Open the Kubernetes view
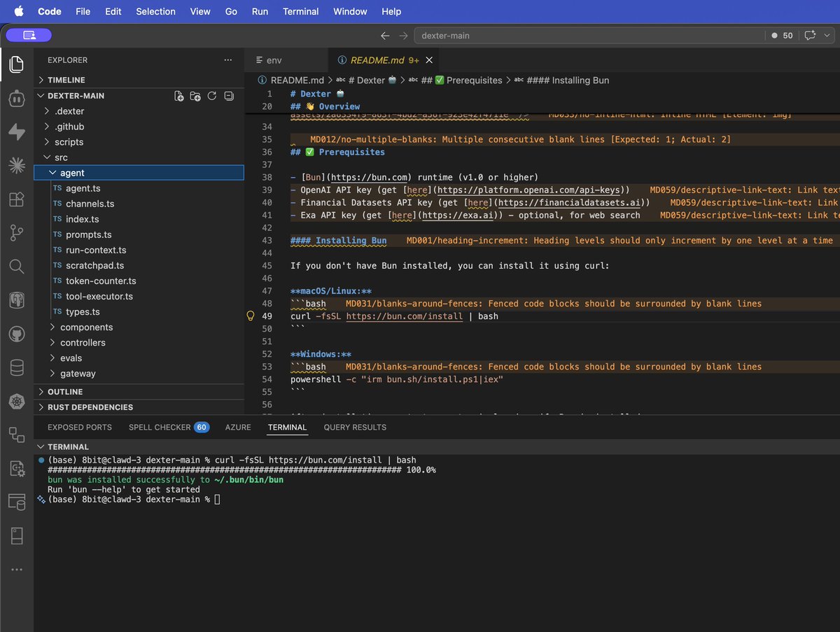Screen dimensions: 840x632 [16, 401]
